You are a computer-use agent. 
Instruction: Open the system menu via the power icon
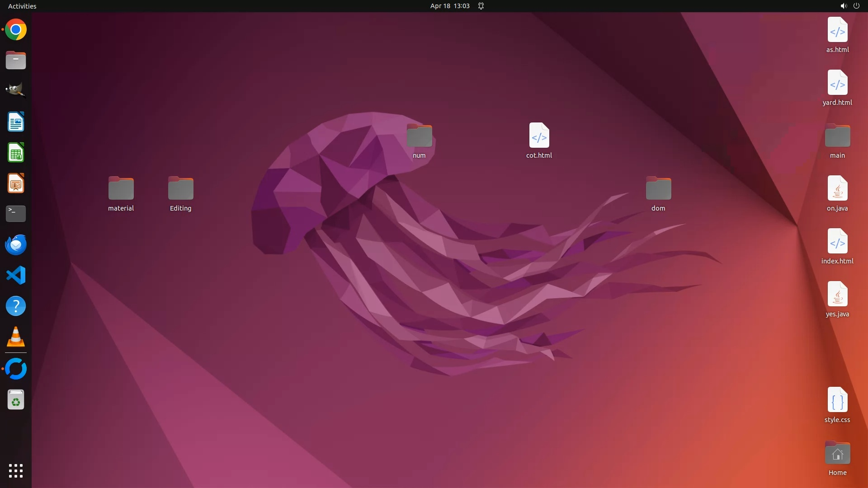pyautogui.click(x=856, y=6)
